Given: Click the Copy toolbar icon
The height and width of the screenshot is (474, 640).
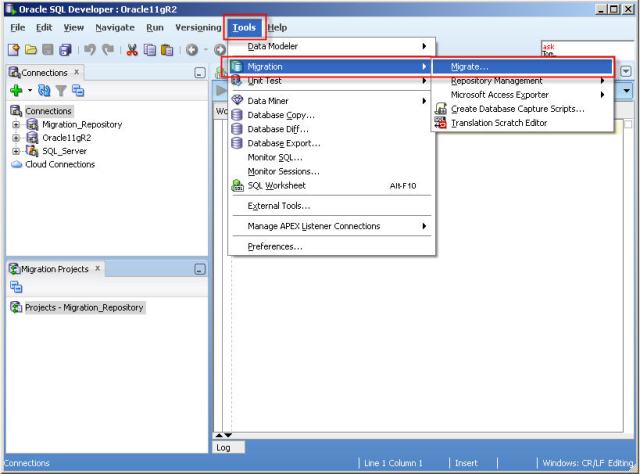Looking at the screenshot, I should point(150,50).
